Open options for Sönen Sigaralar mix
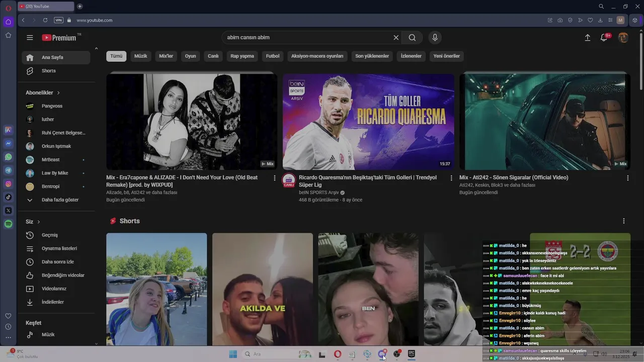 pos(628,178)
